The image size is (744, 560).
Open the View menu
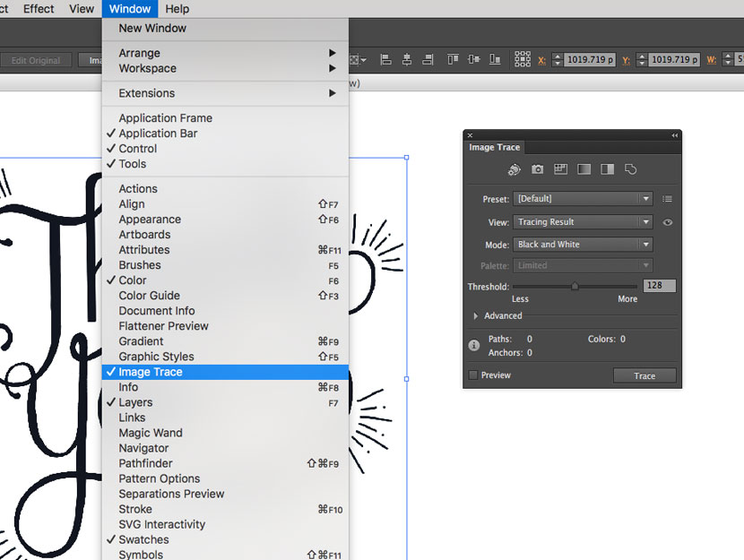pyautogui.click(x=82, y=9)
